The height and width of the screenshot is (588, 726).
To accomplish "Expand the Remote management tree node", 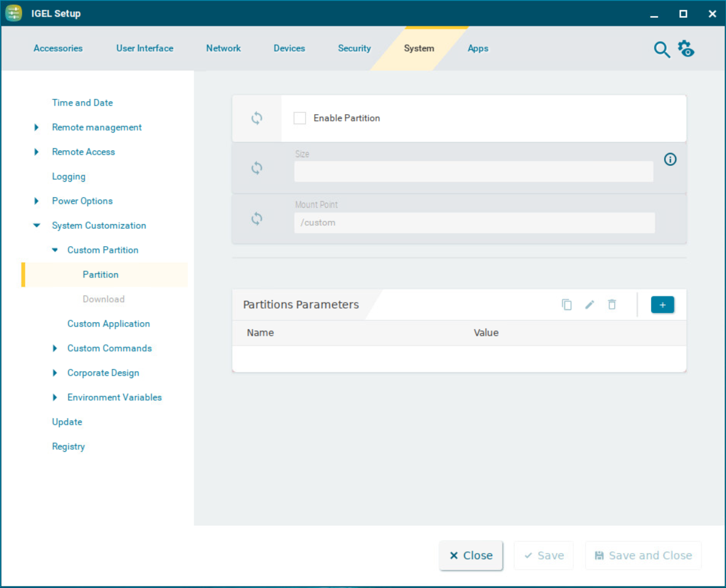I will tap(37, 128).
